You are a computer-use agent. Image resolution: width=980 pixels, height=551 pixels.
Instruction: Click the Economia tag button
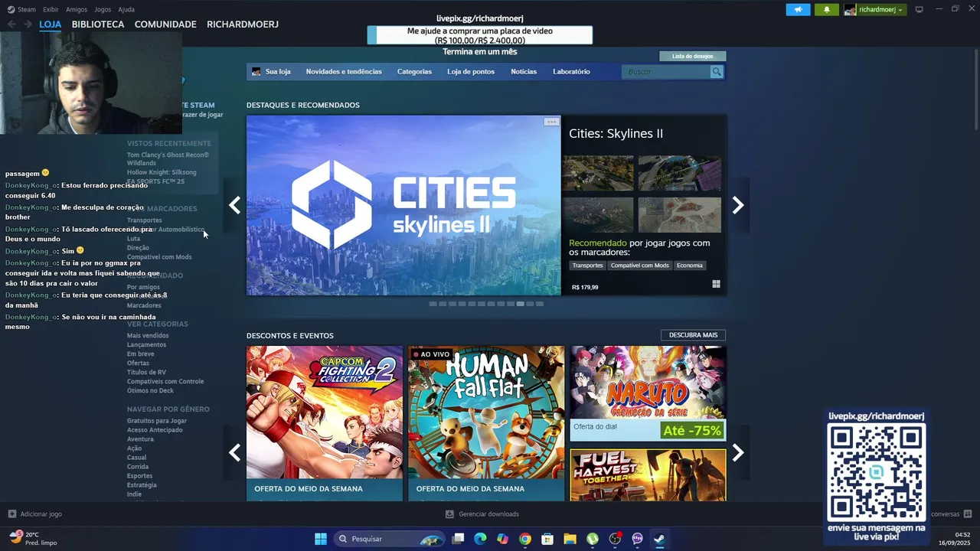pyautogui.click(x=689, y=266)
